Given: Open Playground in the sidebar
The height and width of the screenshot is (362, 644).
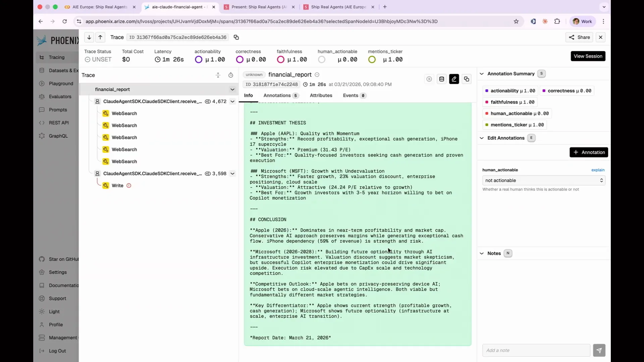Looking at the screenshot, I should tap(57, 83).
